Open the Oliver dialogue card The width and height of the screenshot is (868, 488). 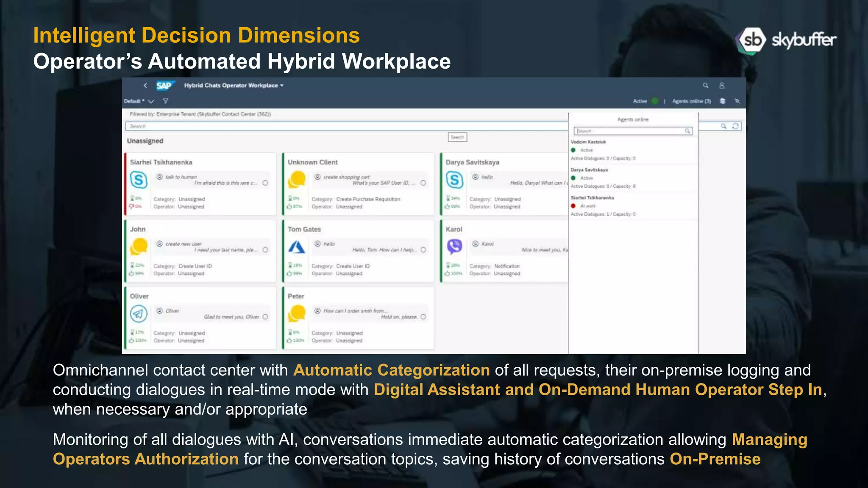pos(200,318)
